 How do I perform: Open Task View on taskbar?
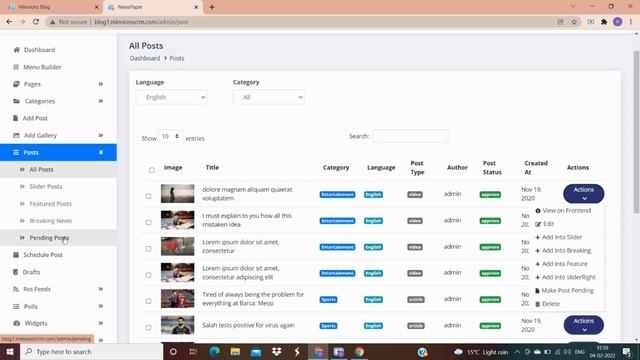193,351
